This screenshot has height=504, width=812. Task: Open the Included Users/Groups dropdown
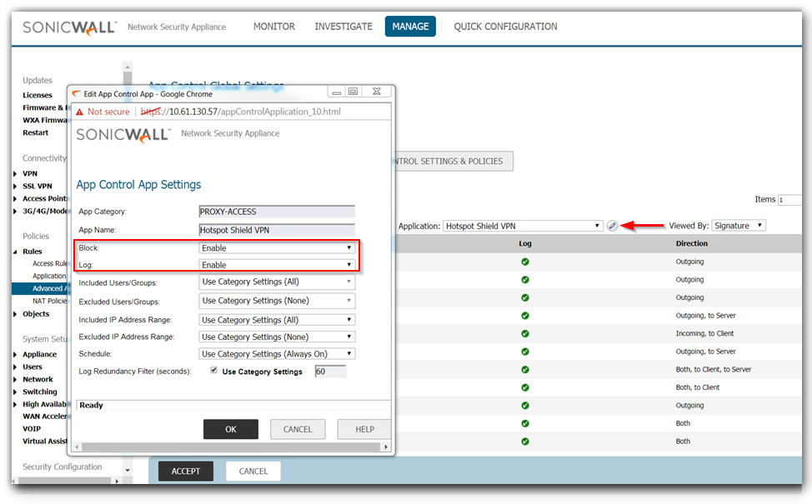tap(277, 282)
